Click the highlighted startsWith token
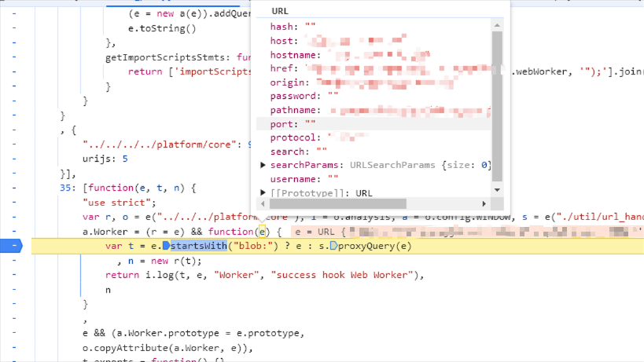 tap(196, 247)
